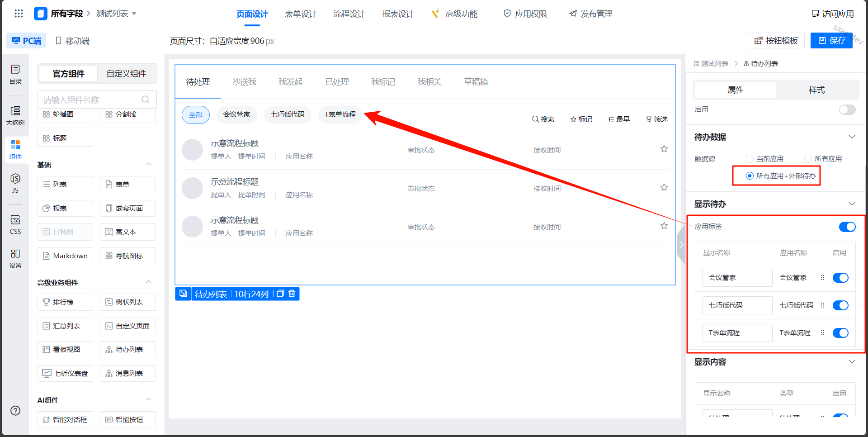
Task: Click the 保存 button
Action: 831,41
